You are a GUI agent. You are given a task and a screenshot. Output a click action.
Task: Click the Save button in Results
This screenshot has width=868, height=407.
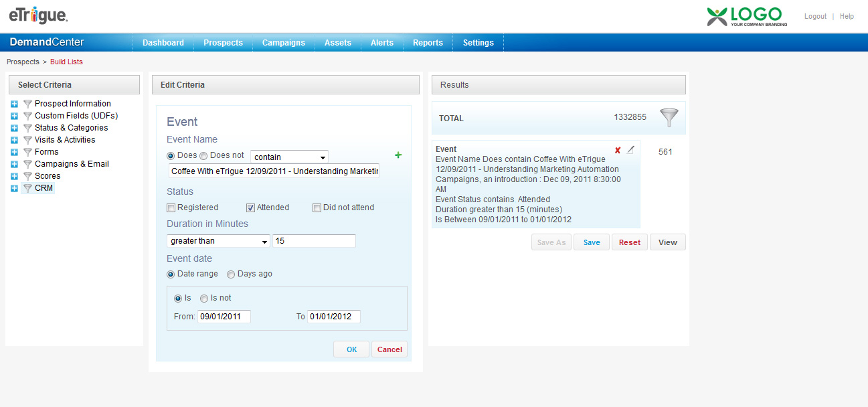(592, 242)
